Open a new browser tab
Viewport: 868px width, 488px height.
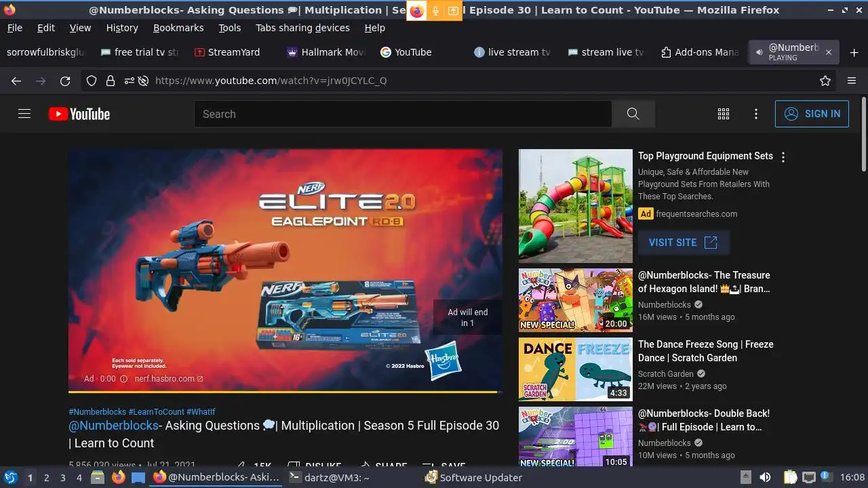point(854,52)
